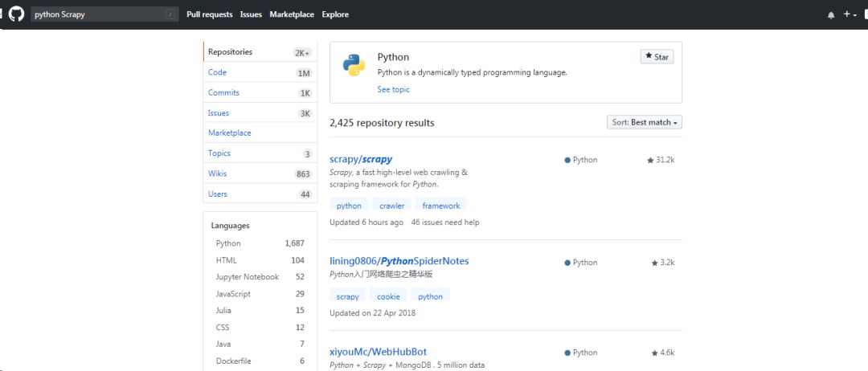Screen dimensions: 868x371
Task: Open the scrapy/scrapy repository link
Action: point(361,159)
